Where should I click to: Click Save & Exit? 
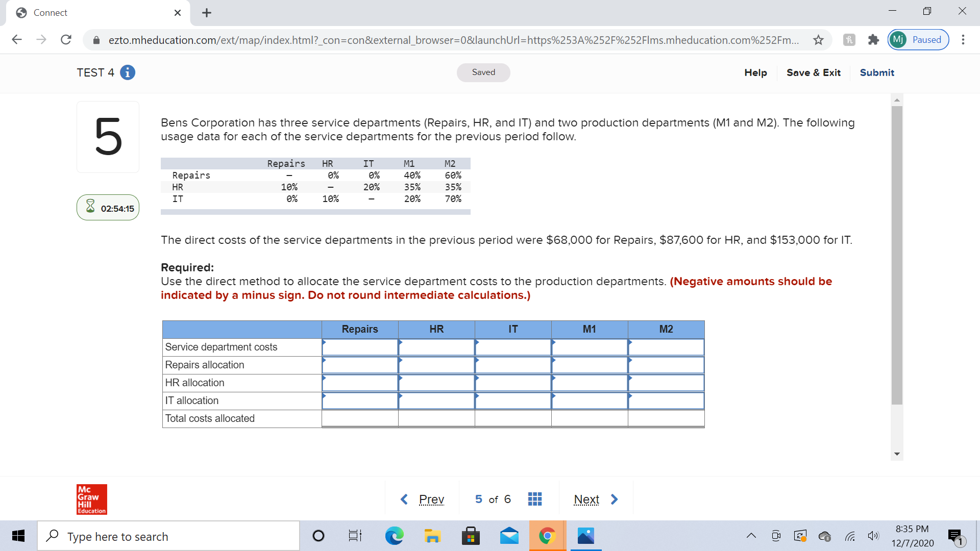click(813, 72)
